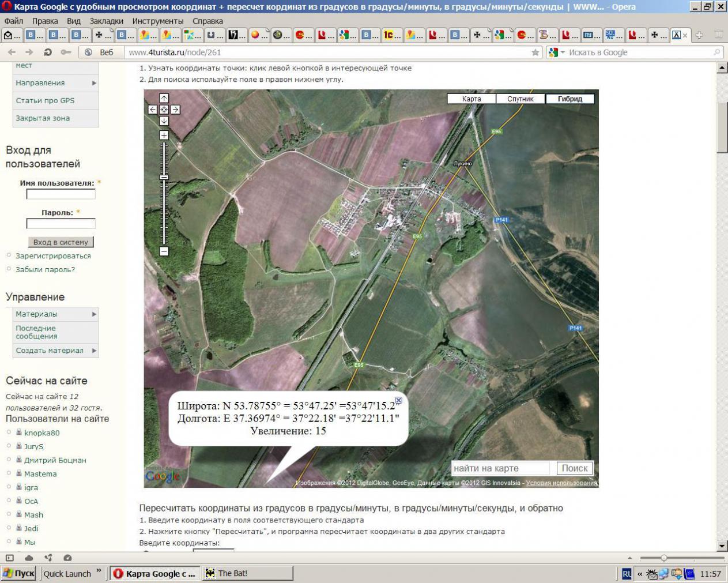Switch map view to Карта

click(471, 99)
